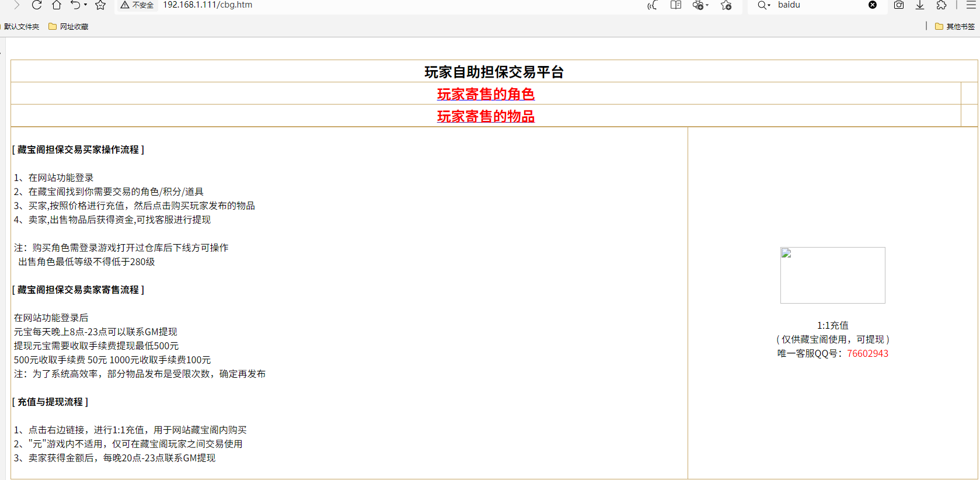The image size is (980, 480).
Task: Click the search magnifier engine icon
Action: point(762,5)
